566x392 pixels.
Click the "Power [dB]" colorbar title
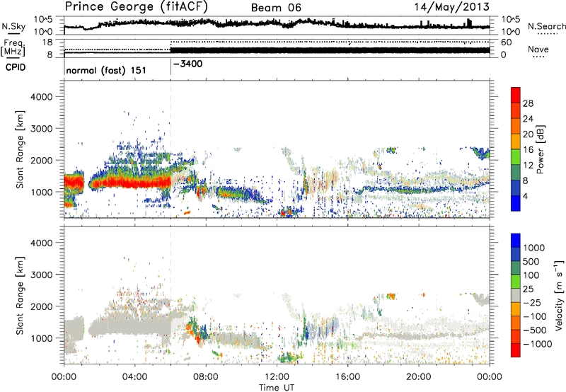pos(540,149)
